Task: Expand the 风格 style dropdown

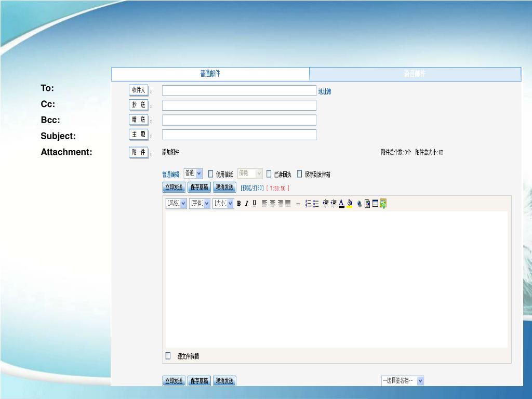Action: [176, 203]
